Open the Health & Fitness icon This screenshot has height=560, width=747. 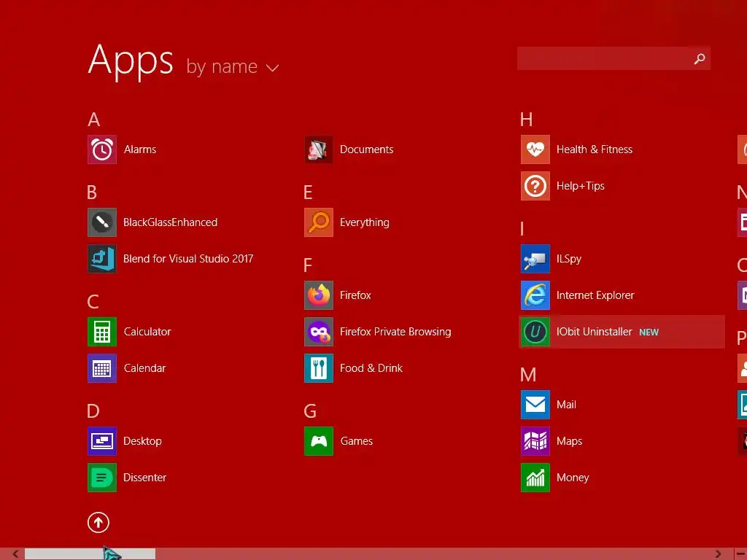tap(535, 149)
